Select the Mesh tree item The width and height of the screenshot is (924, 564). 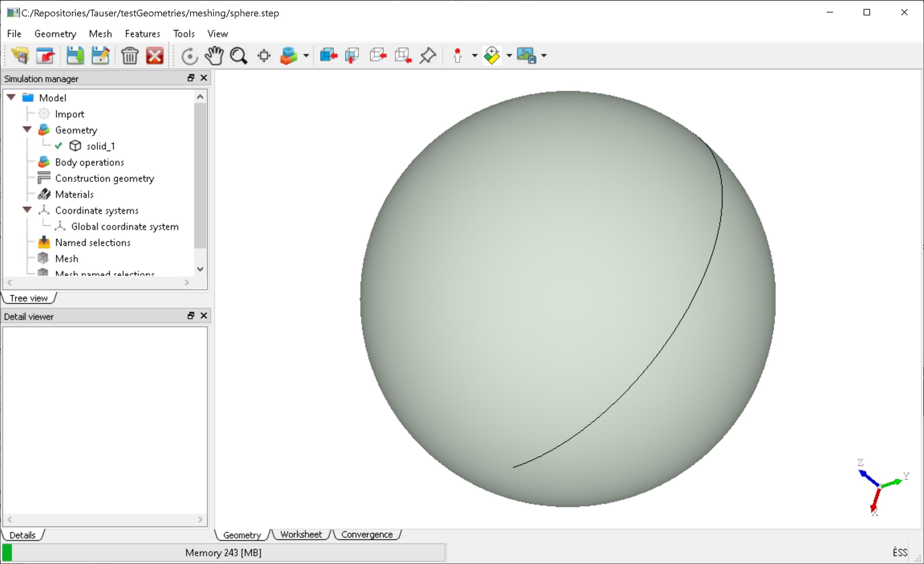click(x=67, y=259)
